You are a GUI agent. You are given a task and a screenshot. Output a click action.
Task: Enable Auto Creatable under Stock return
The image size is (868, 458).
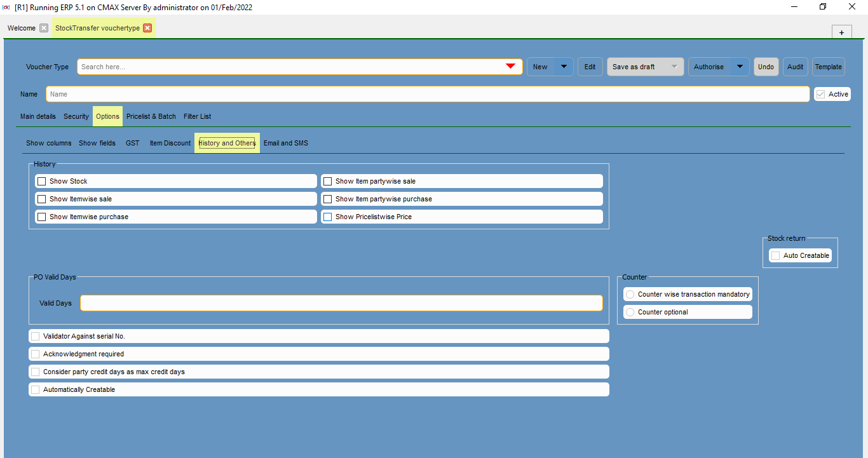point(775,255)
